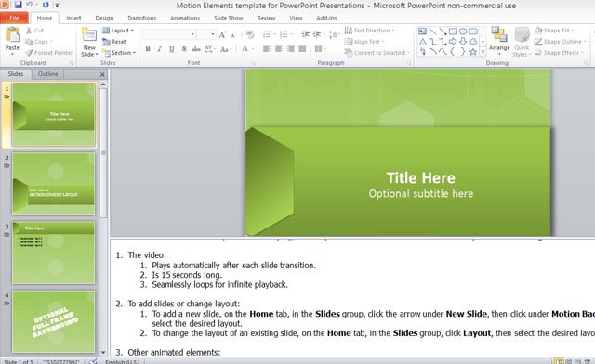
Task: Select the oval shape in gallery
Action: click(463, 32)
